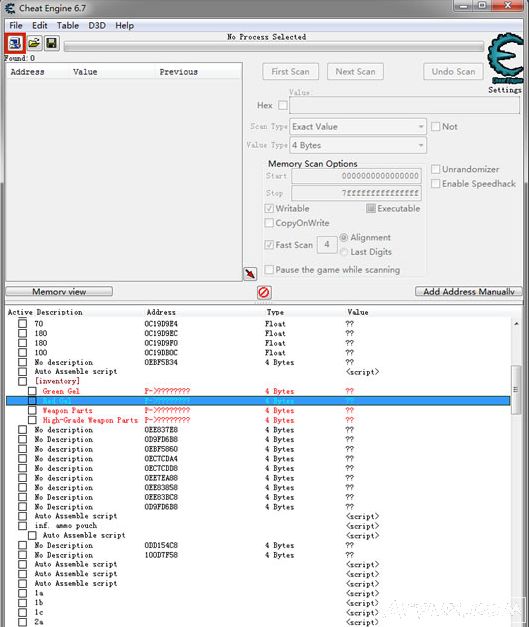Click the scan Value input field
This screenshot has height=627, width=529.
click(x=404, y=106)
